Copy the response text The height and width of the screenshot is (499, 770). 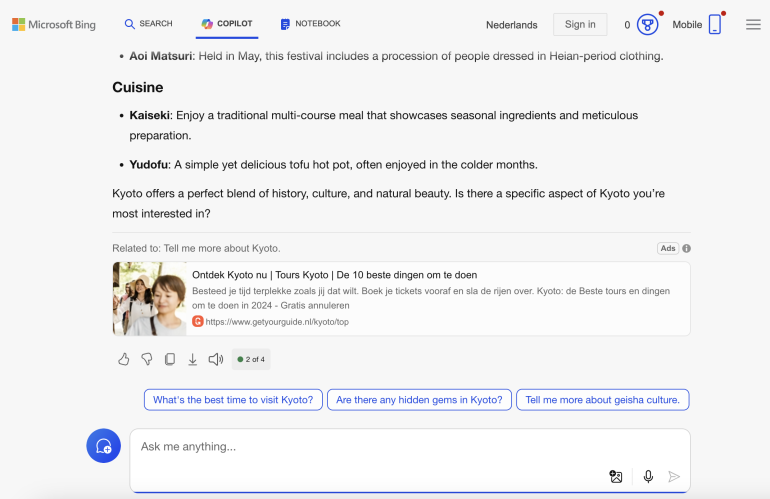[x=170, y=360]
